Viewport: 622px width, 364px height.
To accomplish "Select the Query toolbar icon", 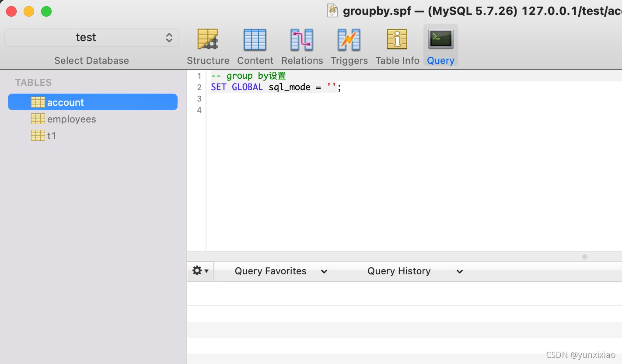I will click(440, 44).
